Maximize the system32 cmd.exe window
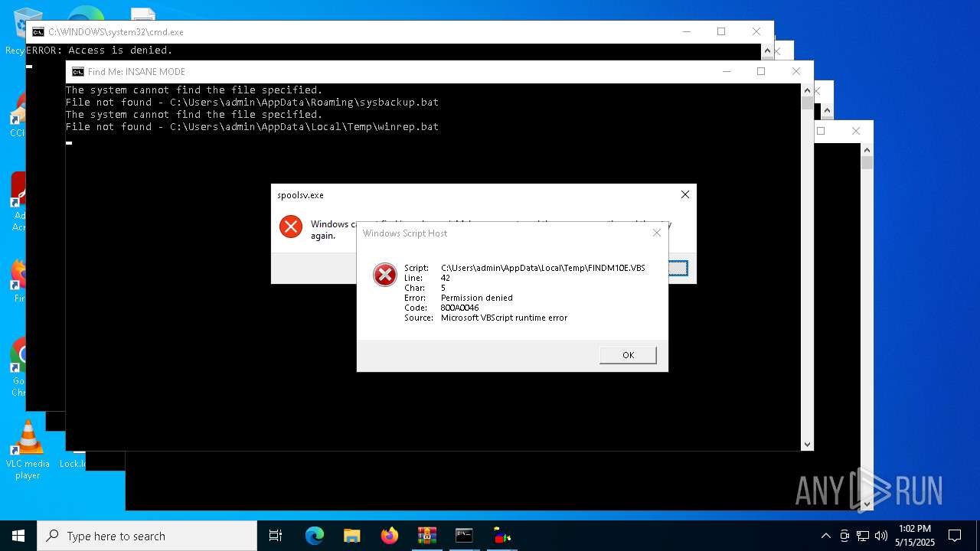980x551 pixels. 720,31
